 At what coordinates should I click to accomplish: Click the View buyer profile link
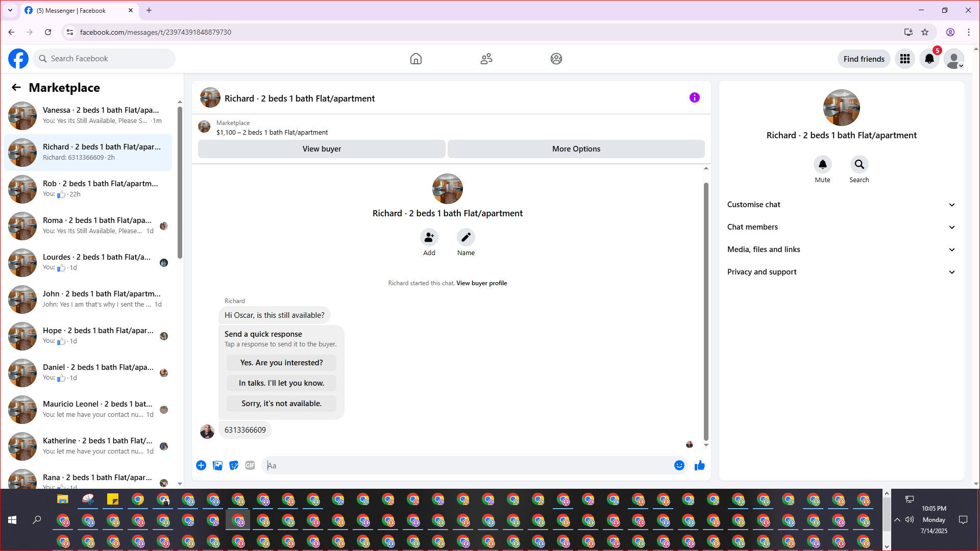(481, 283)
